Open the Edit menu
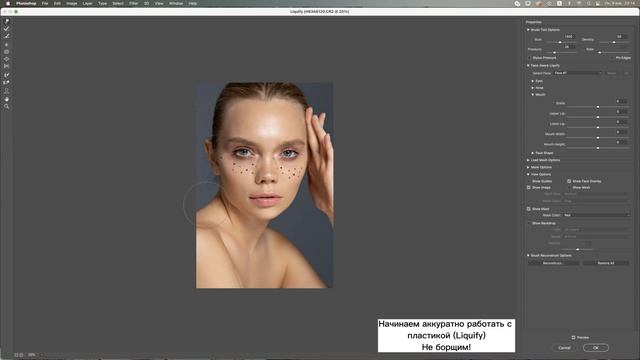640x360 pixels. 57,3
